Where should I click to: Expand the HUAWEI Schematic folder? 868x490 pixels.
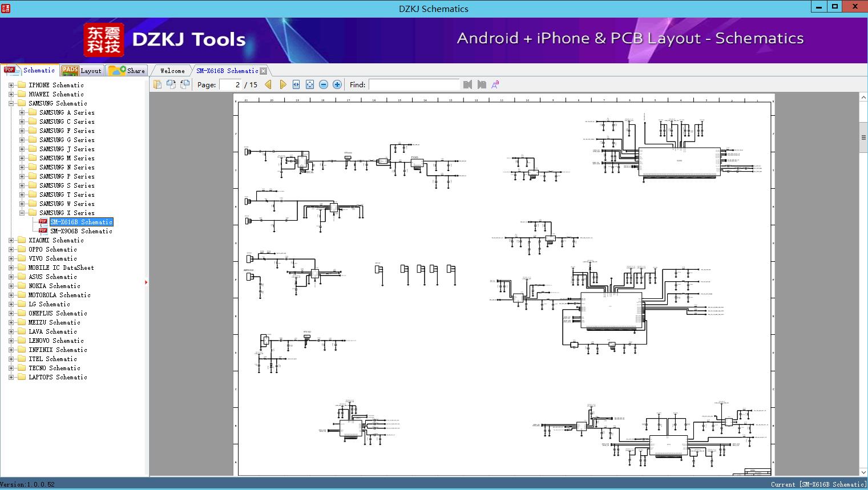11,94
